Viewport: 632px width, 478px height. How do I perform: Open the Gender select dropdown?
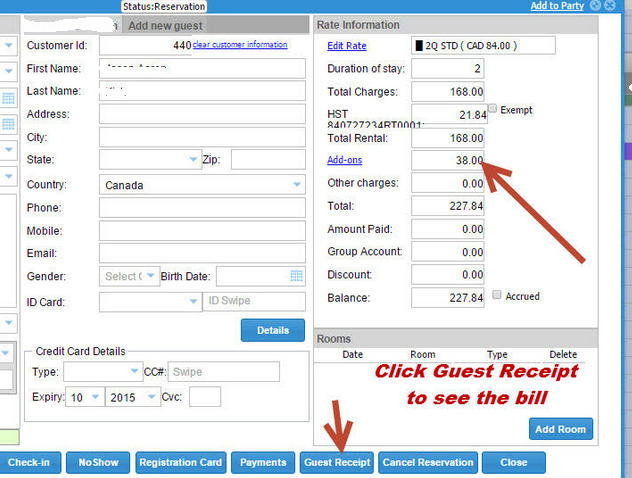click(x=150, y=276)
